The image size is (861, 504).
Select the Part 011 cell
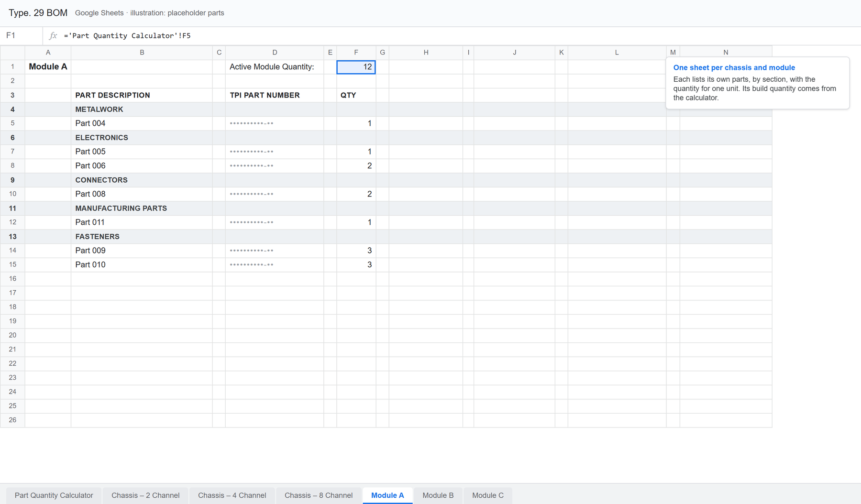coord(142,222)
